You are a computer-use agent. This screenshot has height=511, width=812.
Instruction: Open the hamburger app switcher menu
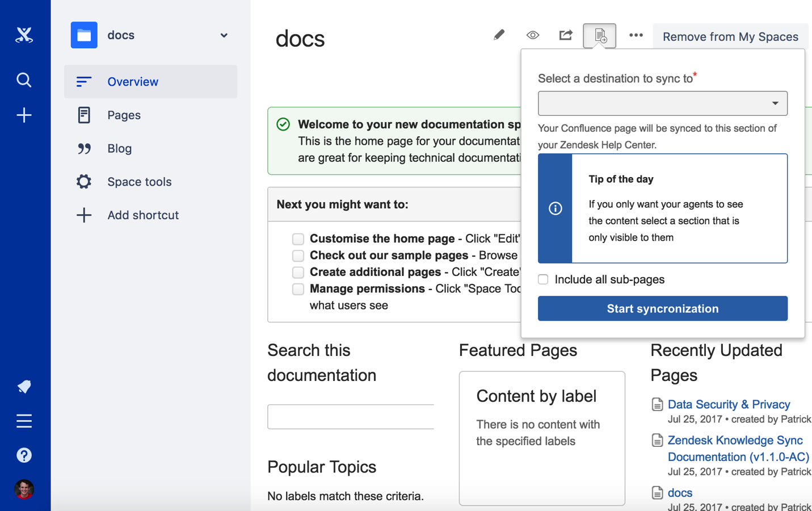[x=24, y=421]
